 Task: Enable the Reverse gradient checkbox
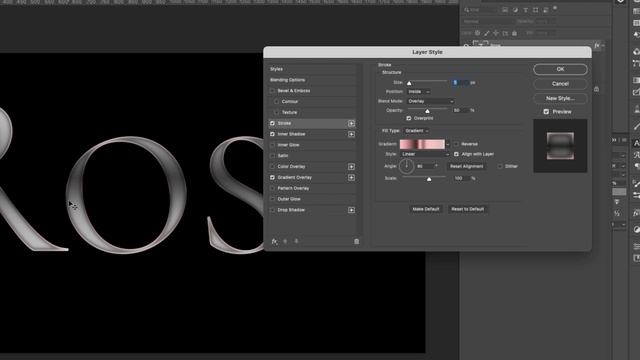tap(456, 144)
